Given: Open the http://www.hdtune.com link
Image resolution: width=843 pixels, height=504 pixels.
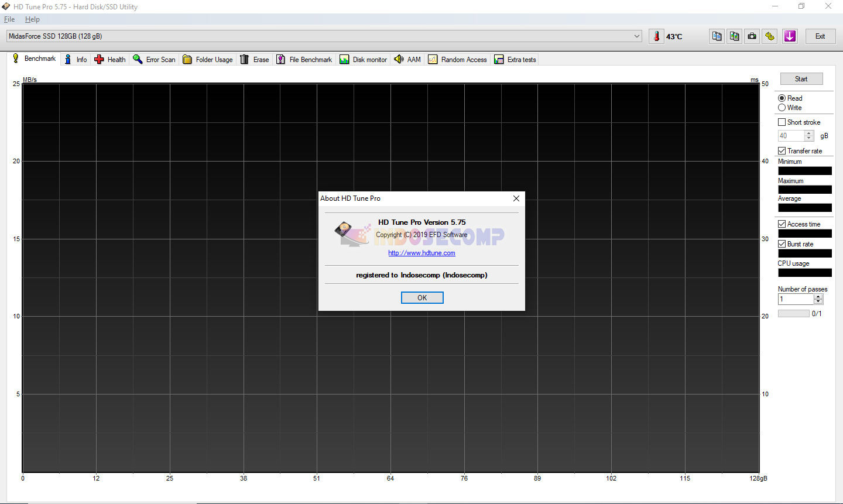Looking at the screenshot, I should click(421, 253).
